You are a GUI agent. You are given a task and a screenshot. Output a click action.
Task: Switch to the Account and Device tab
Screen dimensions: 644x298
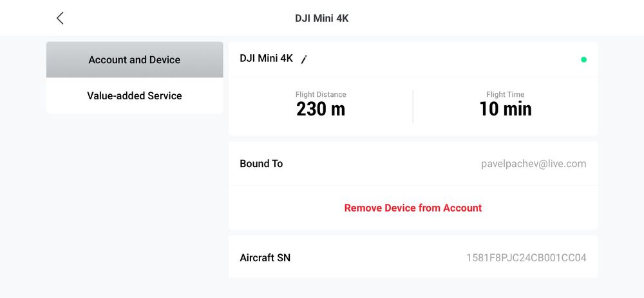(135, 60)
